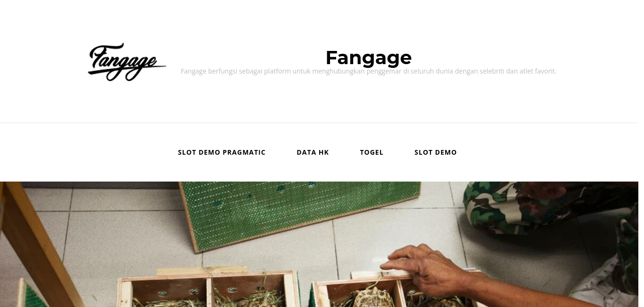Screen dimensions: 644x307
Task: Go to the Data HK menu page
Action: 313,152
